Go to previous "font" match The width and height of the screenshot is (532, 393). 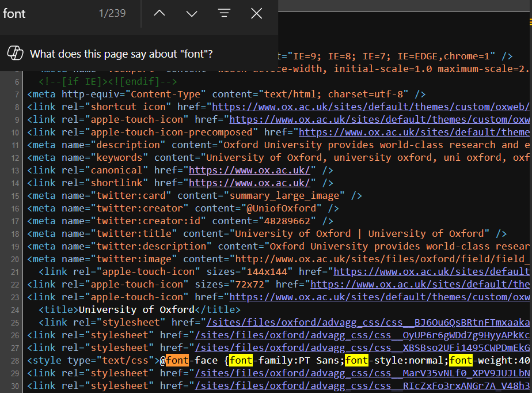[x=159, y=13]
